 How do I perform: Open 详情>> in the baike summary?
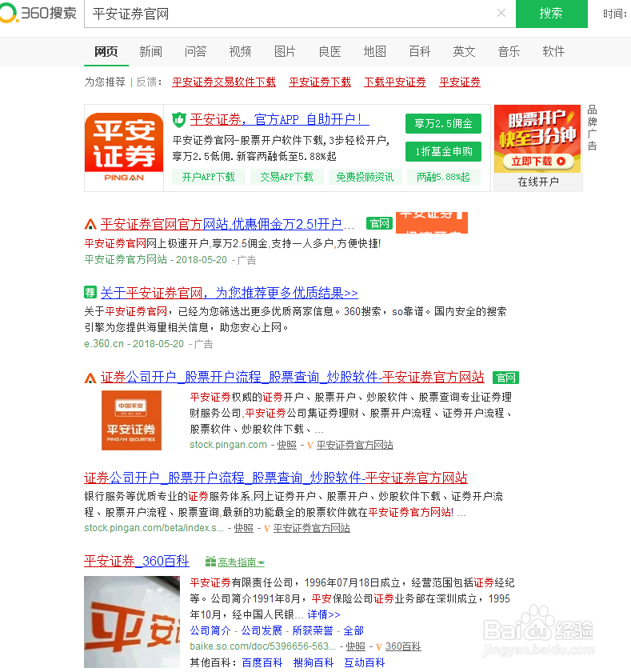(x=324, y=614)
